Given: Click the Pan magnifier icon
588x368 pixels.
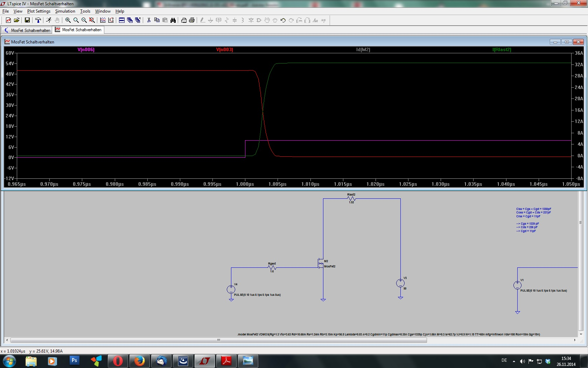Looking at the screenshot, I should 76,20.
